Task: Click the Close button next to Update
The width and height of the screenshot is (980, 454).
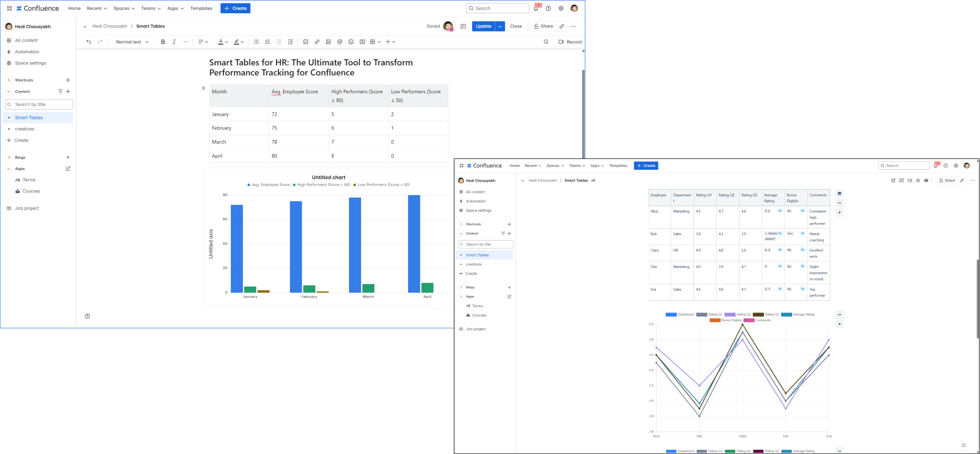Action: tap(516, 27)
